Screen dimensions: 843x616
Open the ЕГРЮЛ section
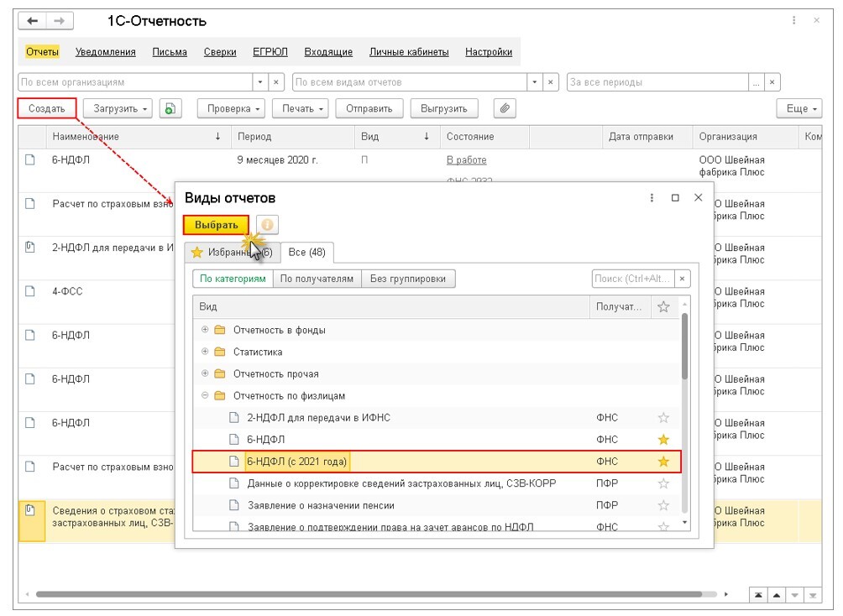coord(270,52)
